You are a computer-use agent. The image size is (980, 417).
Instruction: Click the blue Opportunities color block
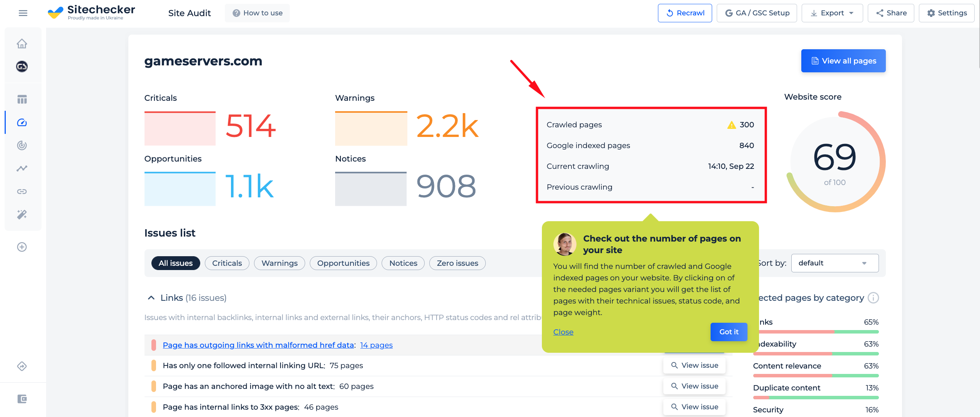180,189
